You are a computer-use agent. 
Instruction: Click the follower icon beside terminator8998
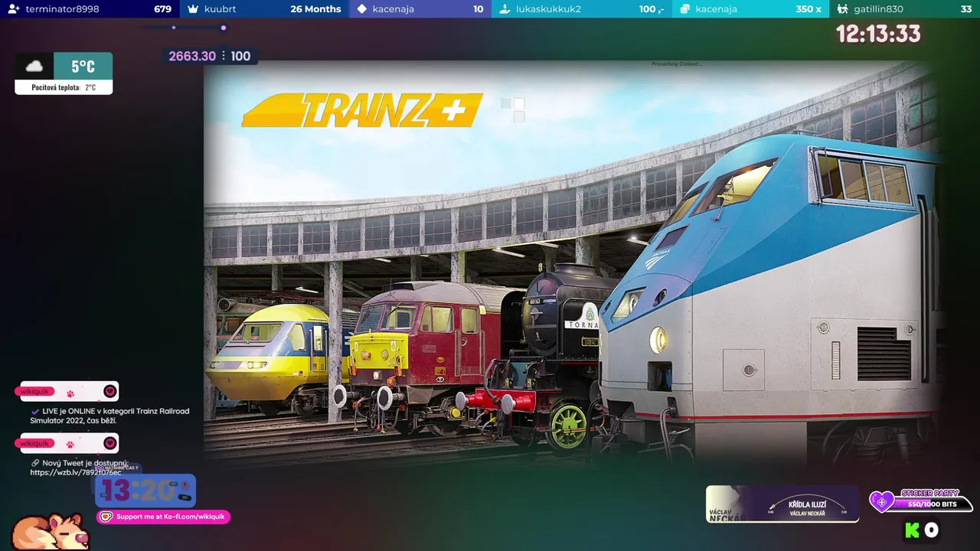14,9
